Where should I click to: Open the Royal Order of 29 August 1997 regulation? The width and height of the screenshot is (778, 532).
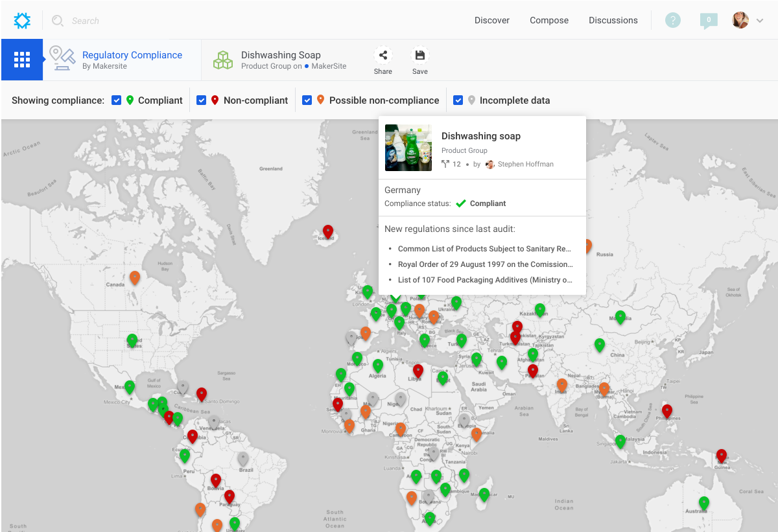click(486, 264)
